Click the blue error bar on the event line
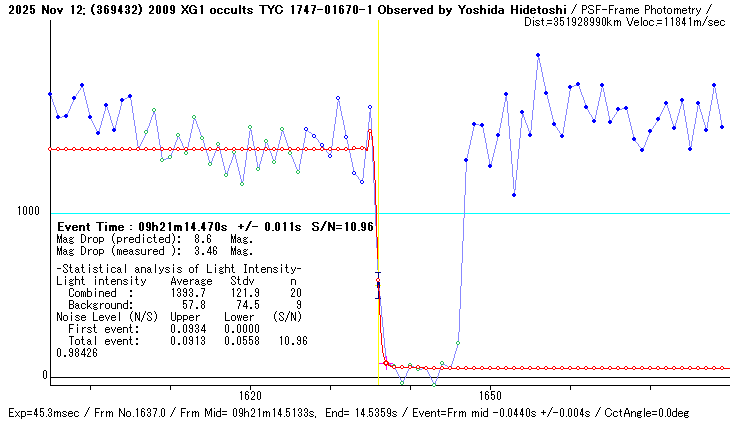This screenshot has width=740, height=425. coord(378,285)
